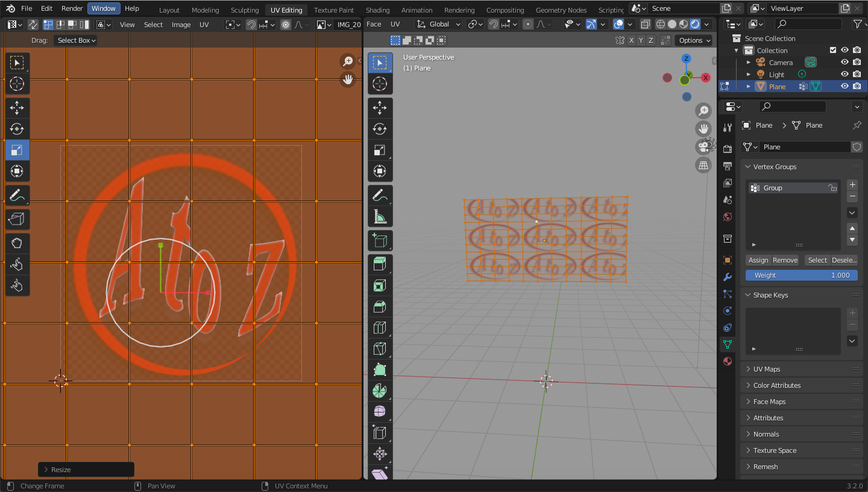
Task: Click the Plane mesh name field
Action: pos(804,147)
